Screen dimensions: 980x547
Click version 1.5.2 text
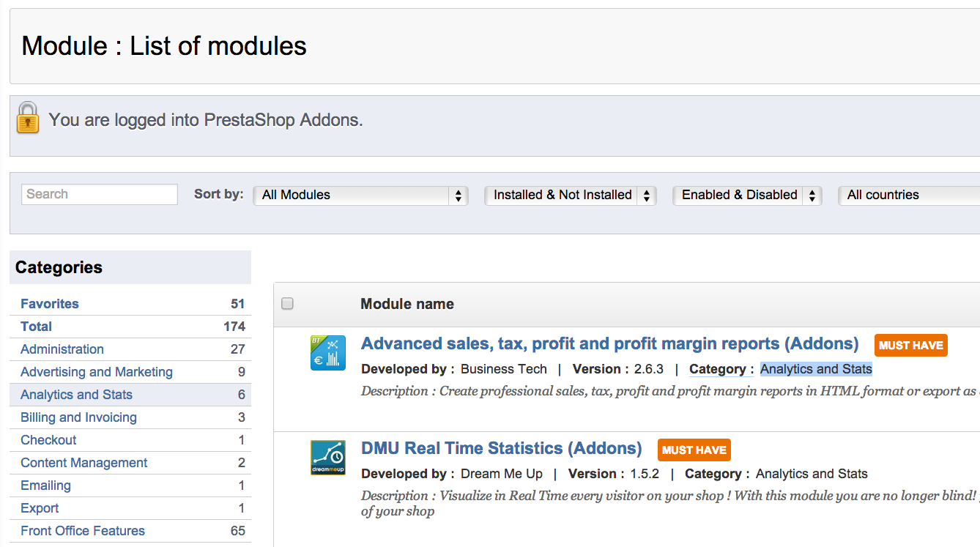click(x=645, y=474)
